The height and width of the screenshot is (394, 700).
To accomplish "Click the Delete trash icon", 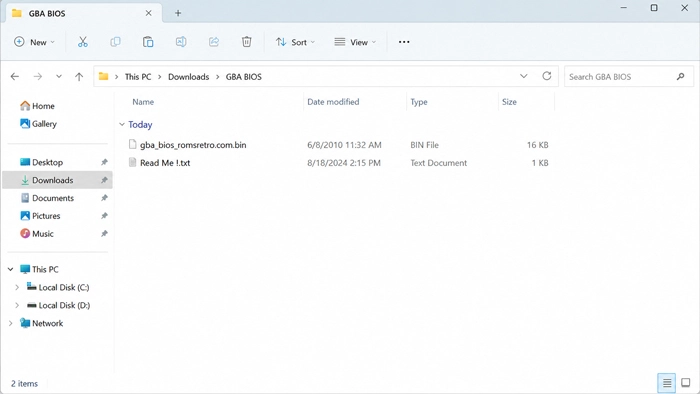I will coord(246,42).
